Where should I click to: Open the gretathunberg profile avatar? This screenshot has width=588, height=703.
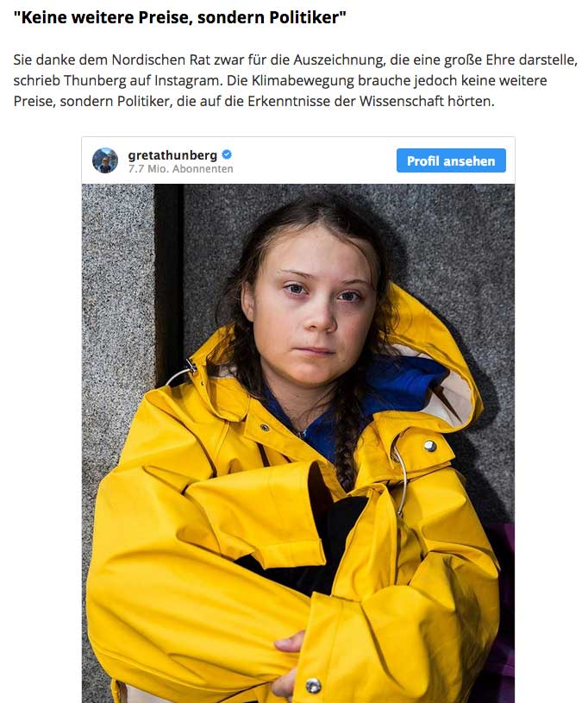pyautogui.click(x=105, y=160)
